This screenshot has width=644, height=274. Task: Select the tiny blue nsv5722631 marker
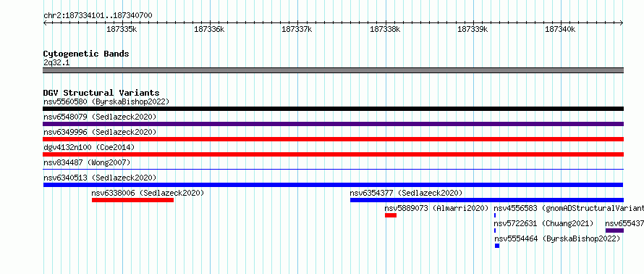(495, 231)
